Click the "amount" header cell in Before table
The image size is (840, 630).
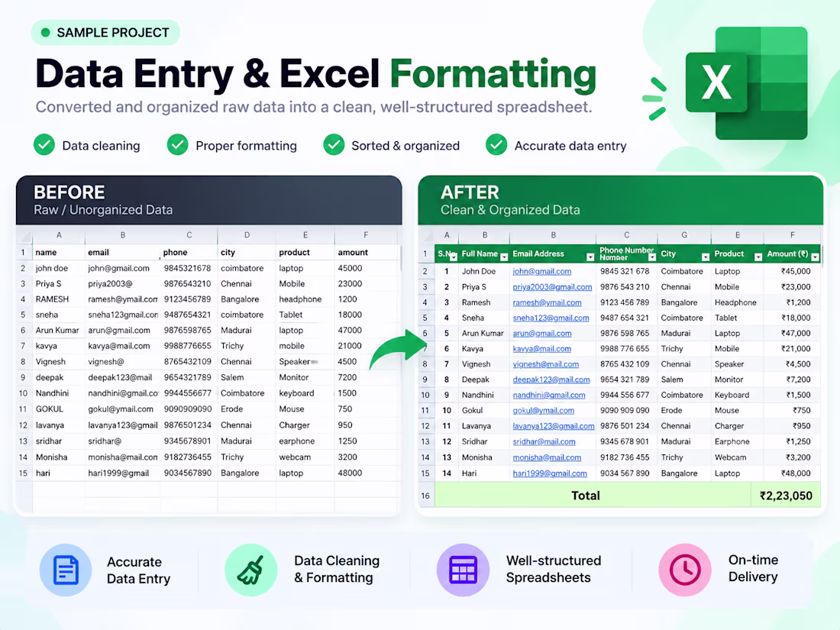367,252
